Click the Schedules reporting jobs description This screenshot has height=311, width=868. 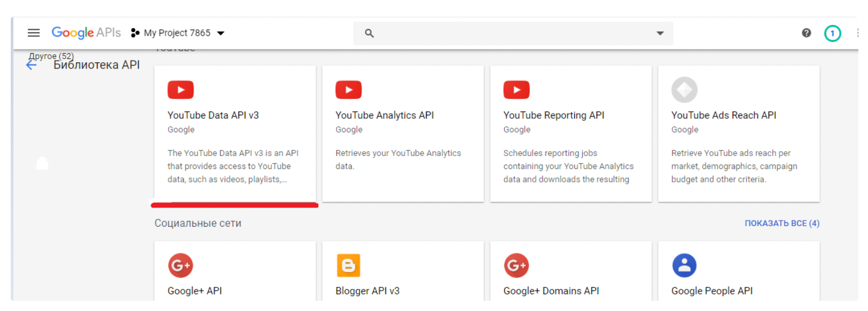569,166
